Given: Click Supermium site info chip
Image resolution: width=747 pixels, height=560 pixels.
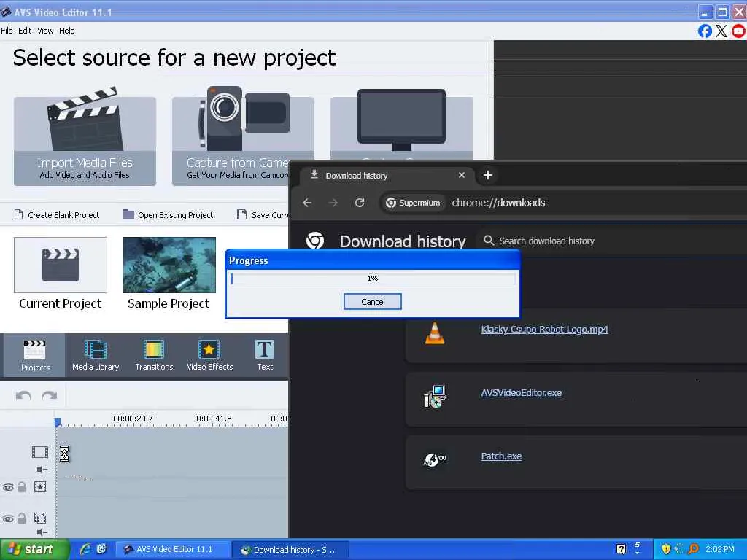Looking at the screenshot, I should click(x=413, y=203).
